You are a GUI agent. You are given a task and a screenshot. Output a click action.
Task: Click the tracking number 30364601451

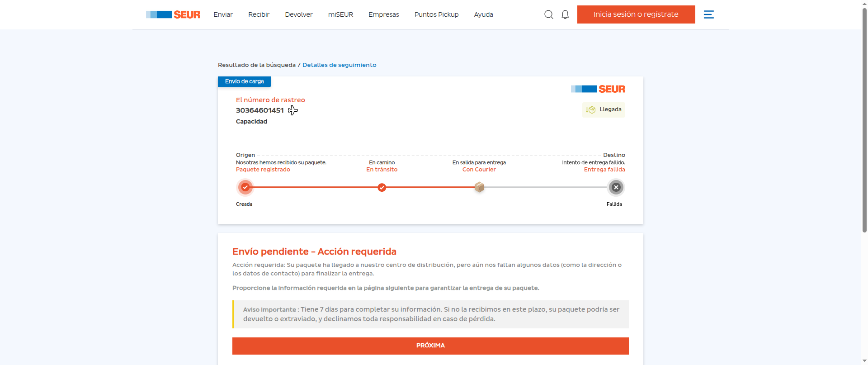click(x=259, y=110)
